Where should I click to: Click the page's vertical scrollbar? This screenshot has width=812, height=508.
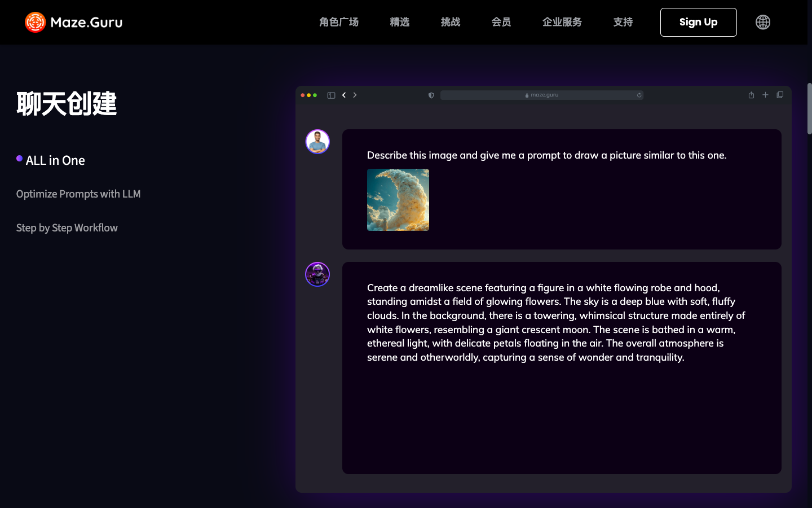point(809,109)
